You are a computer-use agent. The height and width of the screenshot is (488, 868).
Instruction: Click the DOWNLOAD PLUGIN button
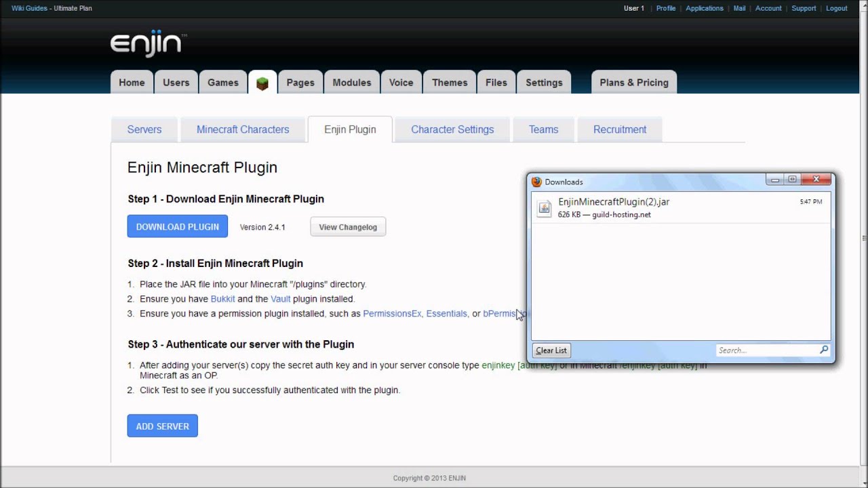pos(178,226)
